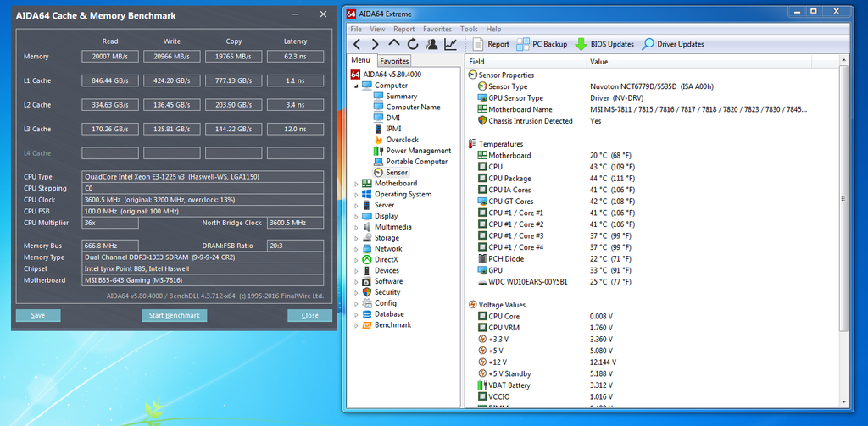Click BIOS Updates green arrow button
Viewport: 868px width, 426px height.
pos(604,44)
